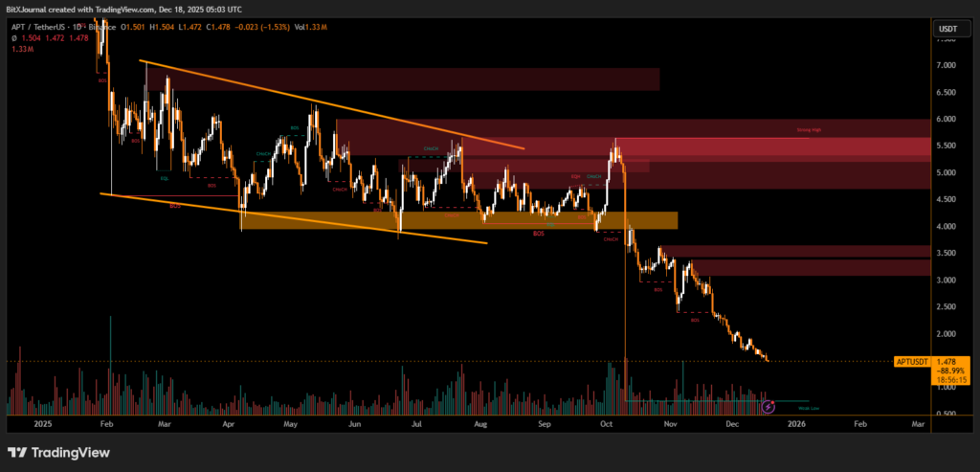
Task: Click the red supply zone near 3.500
Action: [x=794, y=251]
